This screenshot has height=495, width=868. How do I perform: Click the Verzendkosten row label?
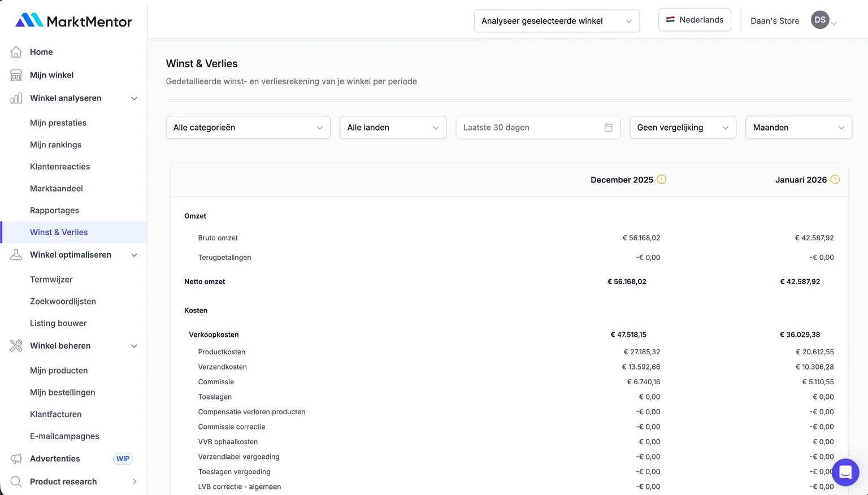(x=223, y=367)
